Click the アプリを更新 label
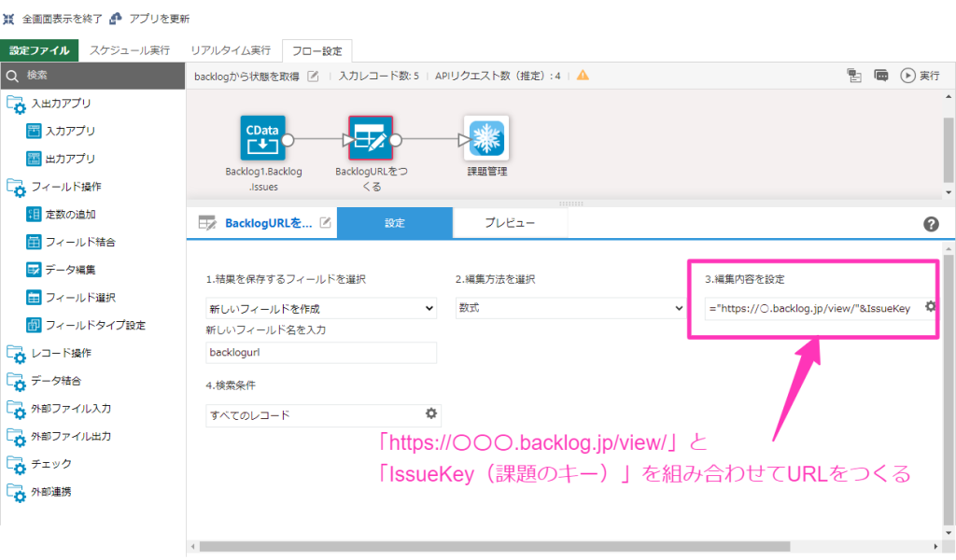Viewport: 956px width, 560px height. click(160, 19)
